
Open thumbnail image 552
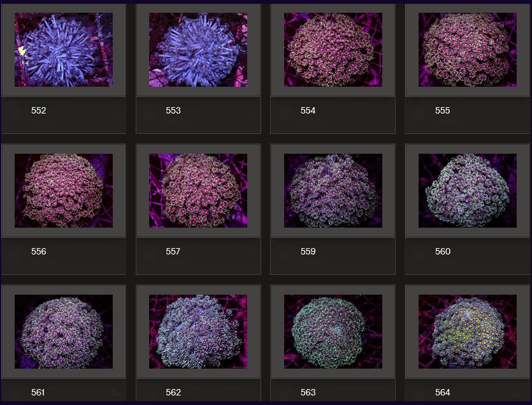tap(64, 50)
